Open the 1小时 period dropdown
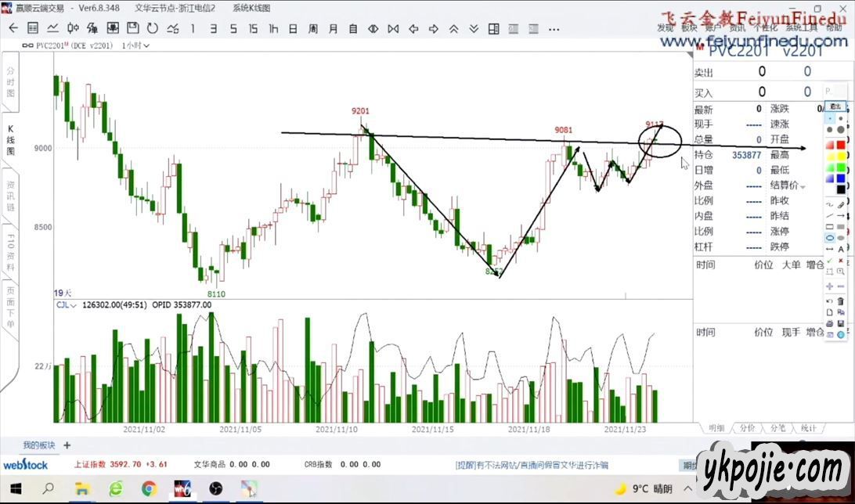Viewport: 855px width, 504px height. (136, 45)
